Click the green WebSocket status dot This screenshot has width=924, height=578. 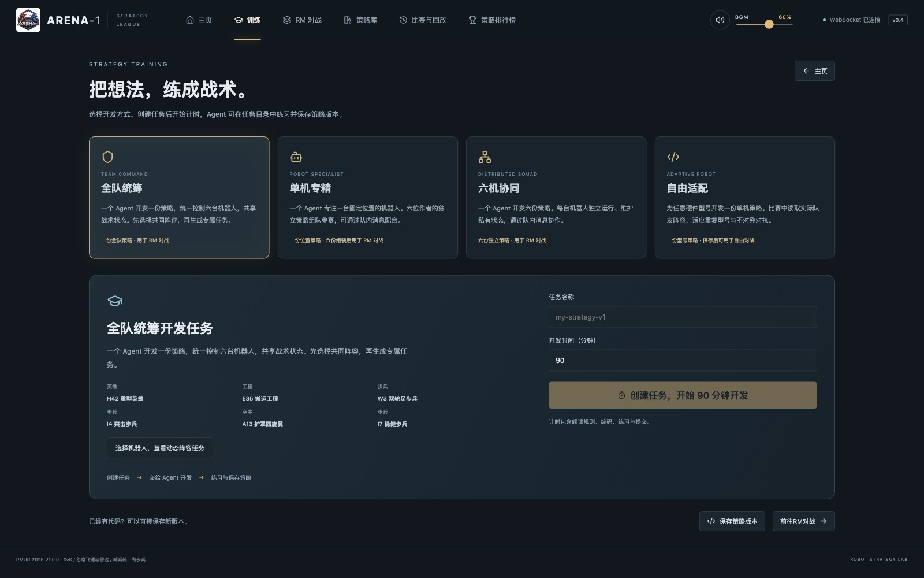(x=824, y=20)
